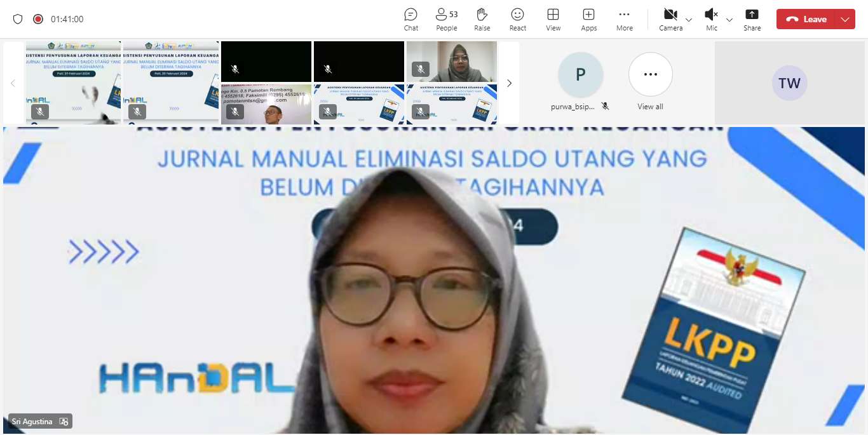868x435 pixels.
Task: Select the TW participant tile
Action: click(x=789, y=84)
